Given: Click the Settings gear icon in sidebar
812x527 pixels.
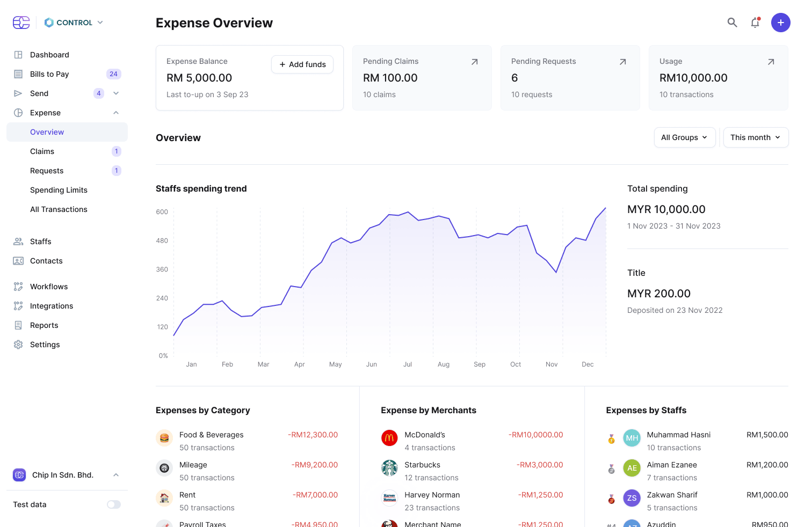Looking at the screenshot, I should tap(18, 345).
